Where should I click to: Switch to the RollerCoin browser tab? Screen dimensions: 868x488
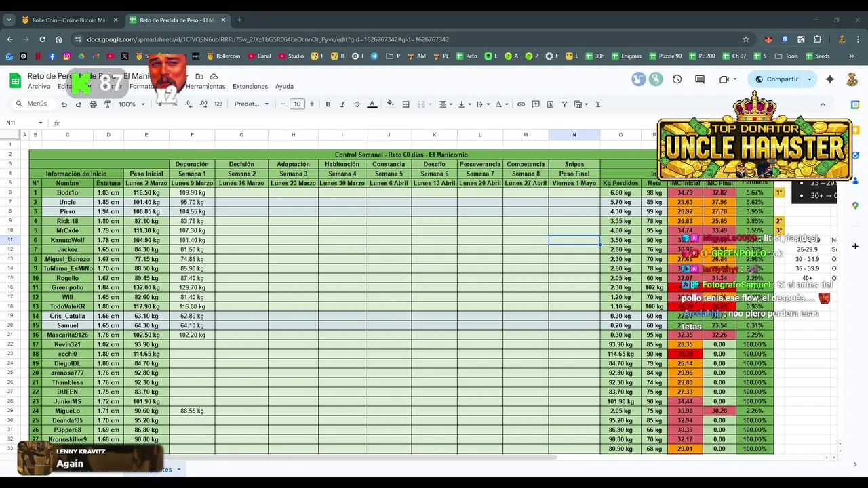tap(70, 20)
